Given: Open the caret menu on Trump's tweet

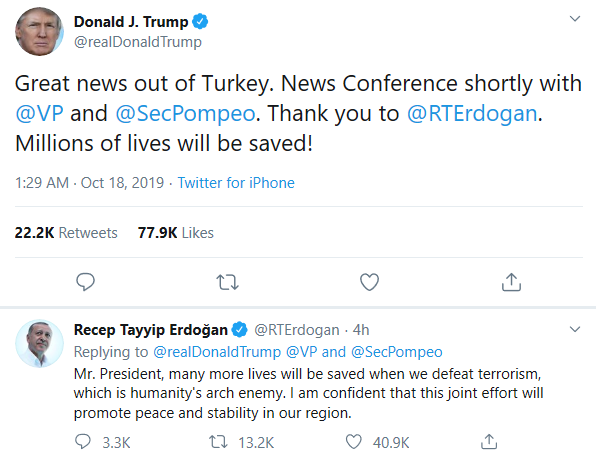Looking at the screenshot, I should click(x=575, y=19).
